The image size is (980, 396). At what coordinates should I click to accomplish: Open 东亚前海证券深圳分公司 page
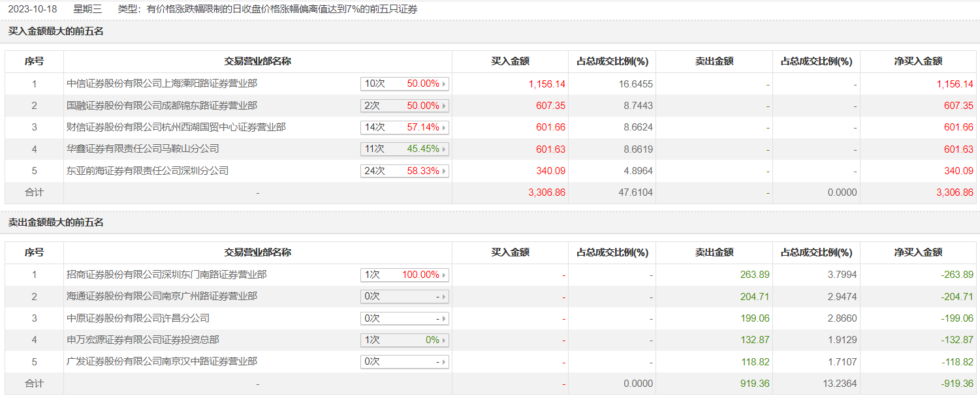(x=148, y=171)
